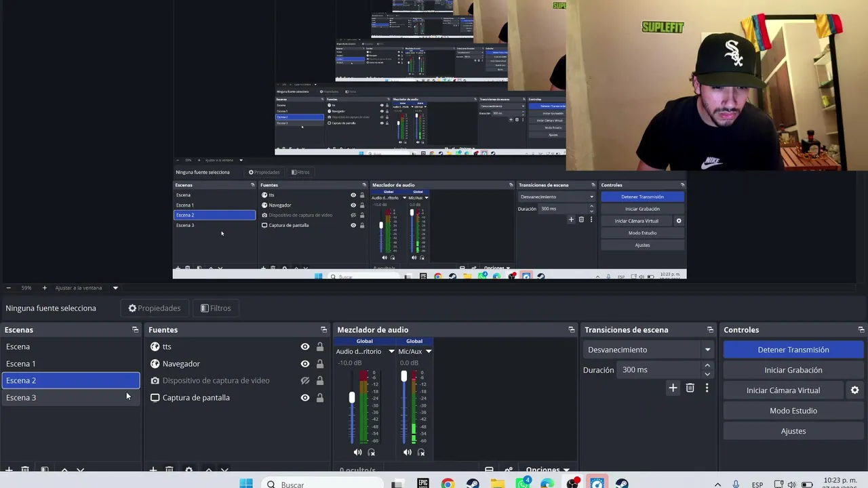868x488 pixels.
Task: Increase the transition duration with up arrow
Action: [707, 366]
